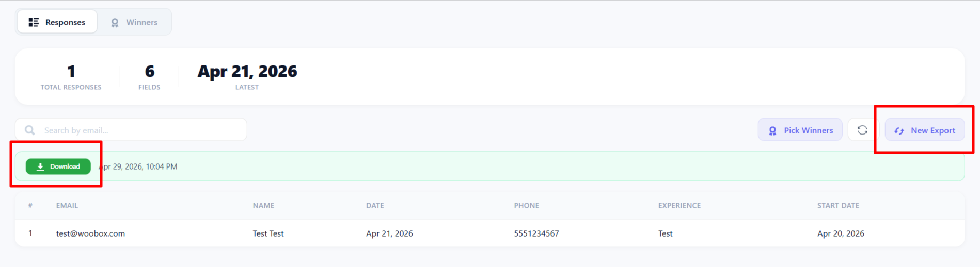Viewport: 980px width, 267px height.
Task: Switch to the Winners tab
Action: click(x=134, y=22)
